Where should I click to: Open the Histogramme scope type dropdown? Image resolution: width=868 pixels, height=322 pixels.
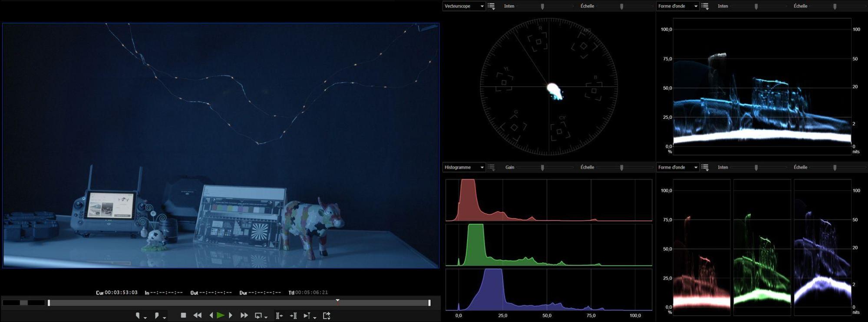pos(464,167)
